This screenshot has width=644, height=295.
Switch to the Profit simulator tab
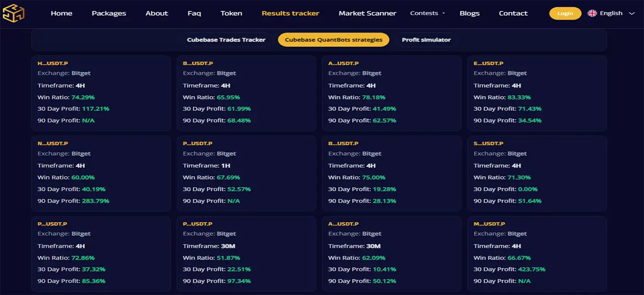point(426,40)
